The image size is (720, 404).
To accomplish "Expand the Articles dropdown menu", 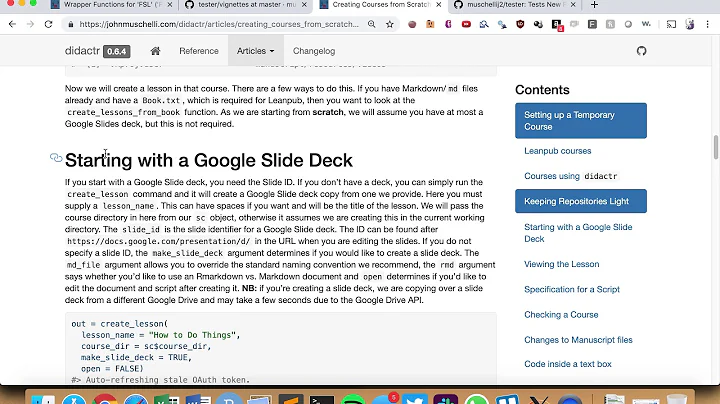I will click(256, 51).
